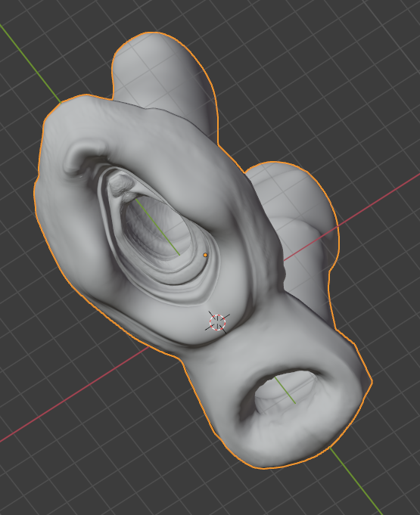The height and width of the screenshot is (515, 420).
Task: Click the orange object origin dot
Action: [x=205, y=255]
